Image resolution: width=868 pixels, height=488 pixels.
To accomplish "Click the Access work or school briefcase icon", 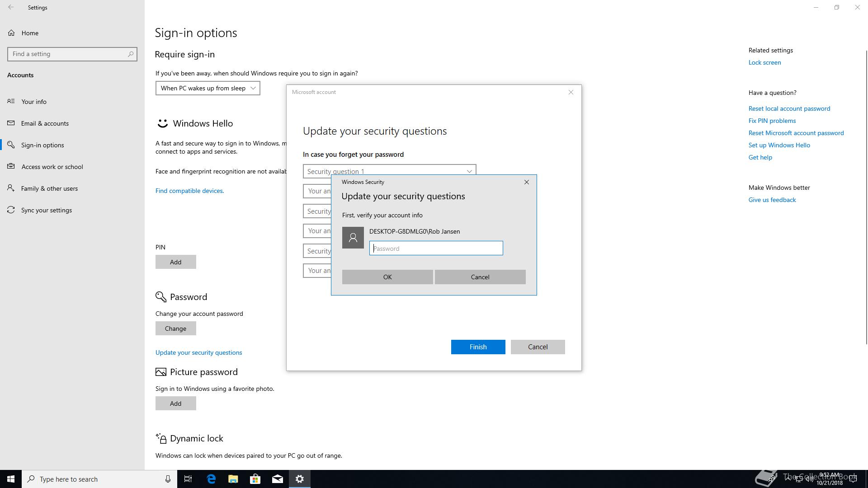I will (x=11, y=166).
